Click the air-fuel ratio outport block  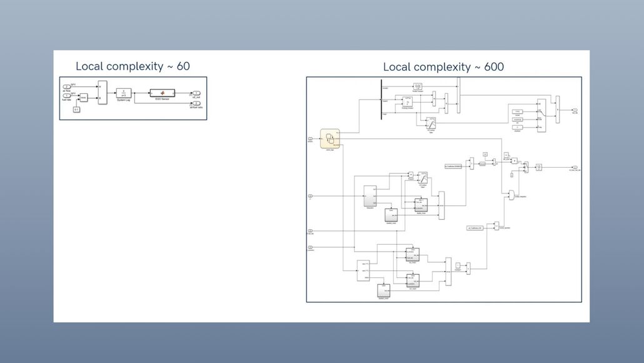197,103
